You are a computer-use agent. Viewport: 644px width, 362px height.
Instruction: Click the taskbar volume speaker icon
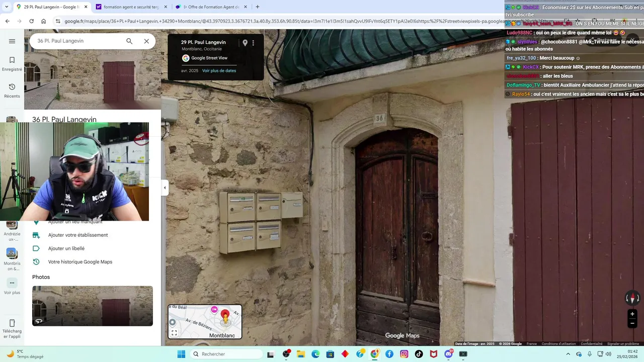click(608, 354)
